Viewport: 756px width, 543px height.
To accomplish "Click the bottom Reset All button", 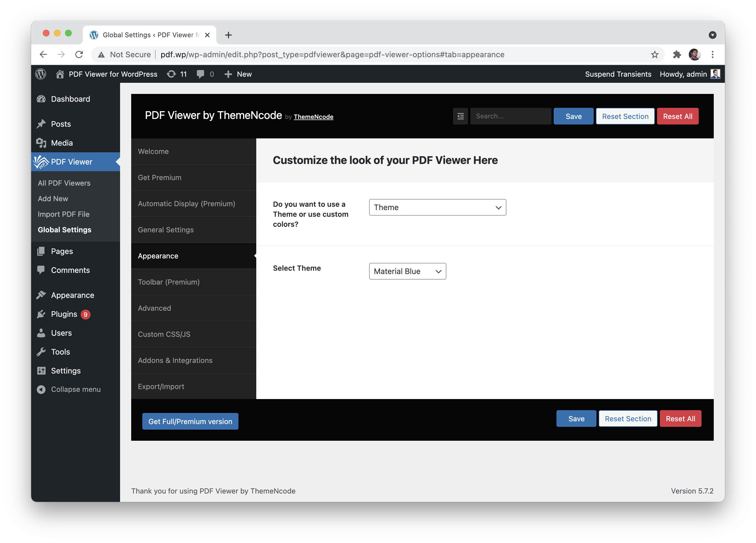I will [680, 419].
